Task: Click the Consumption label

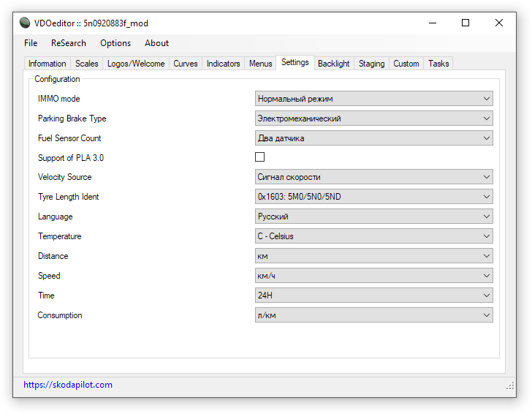Action: point(60,315)
